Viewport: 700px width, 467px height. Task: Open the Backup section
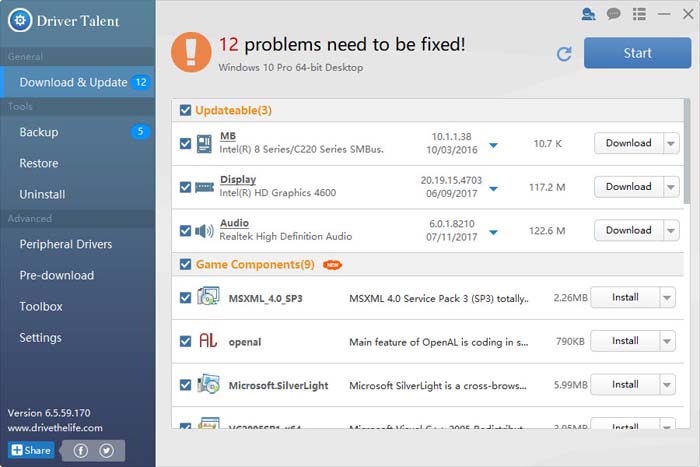point(77,132)
